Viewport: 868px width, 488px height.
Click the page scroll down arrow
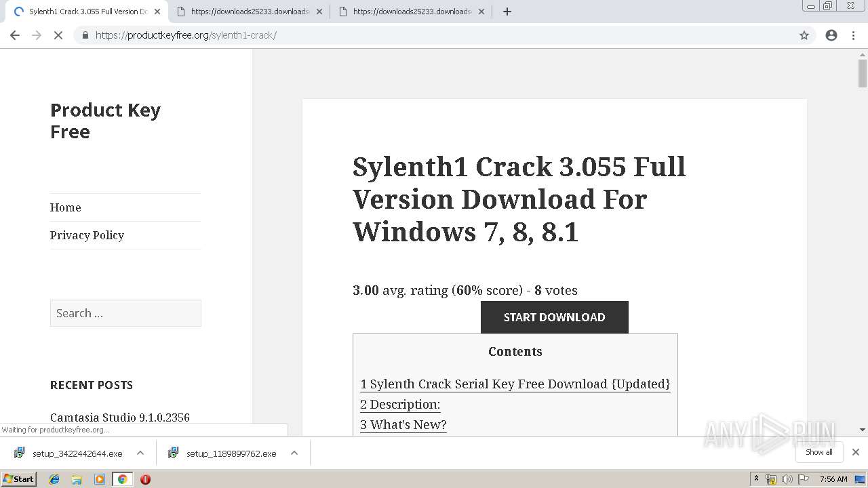click(x=863, y=430)
